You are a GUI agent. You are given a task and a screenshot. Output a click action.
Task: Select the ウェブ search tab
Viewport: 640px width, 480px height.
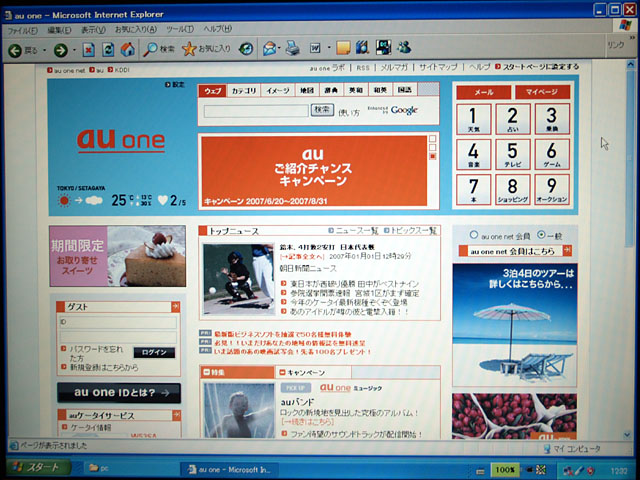pyautogui.click(x=213, y=91)
